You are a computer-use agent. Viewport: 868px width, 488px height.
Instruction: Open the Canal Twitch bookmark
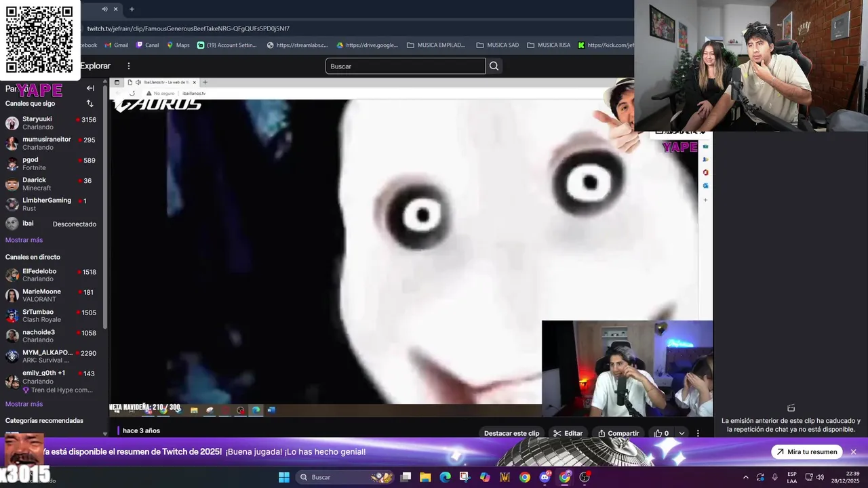147,45
